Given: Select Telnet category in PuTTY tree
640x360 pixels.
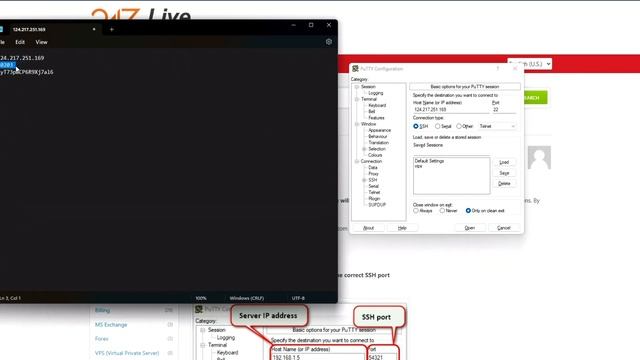Looking at the screenshot, I should coord(374,192).
